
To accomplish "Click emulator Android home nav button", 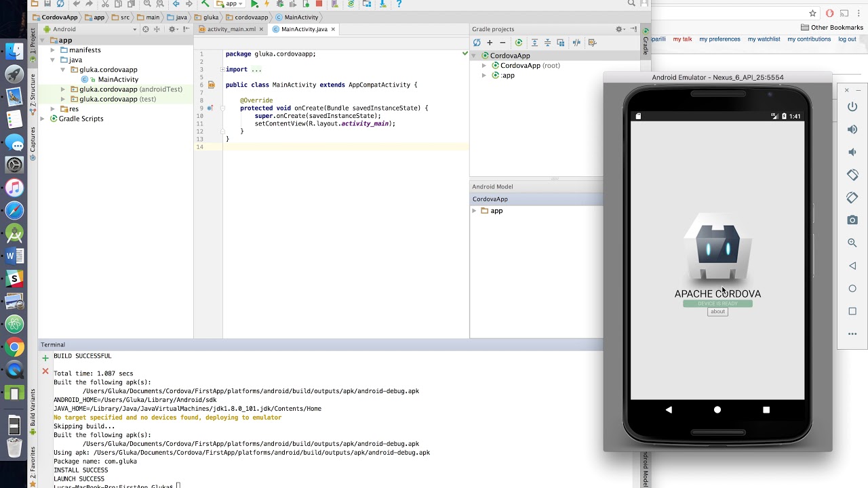I will pyautogui.click(x=717, y=409).
